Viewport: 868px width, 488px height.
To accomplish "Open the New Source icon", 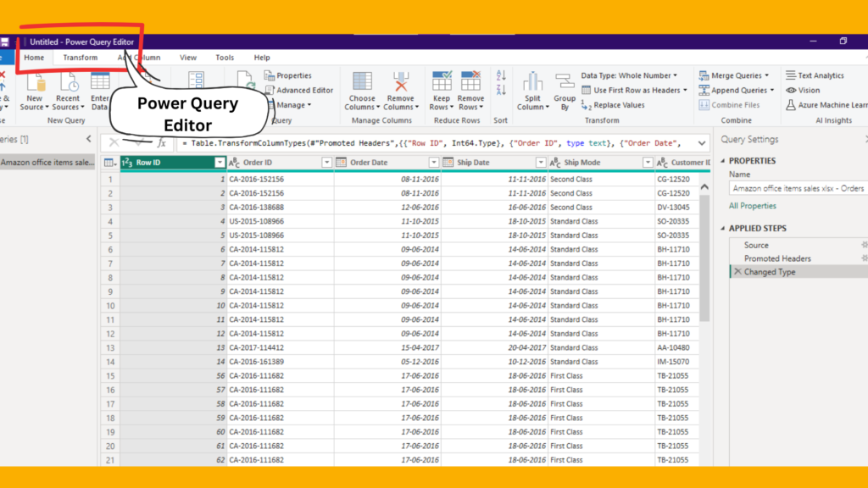I will (34, 91).
